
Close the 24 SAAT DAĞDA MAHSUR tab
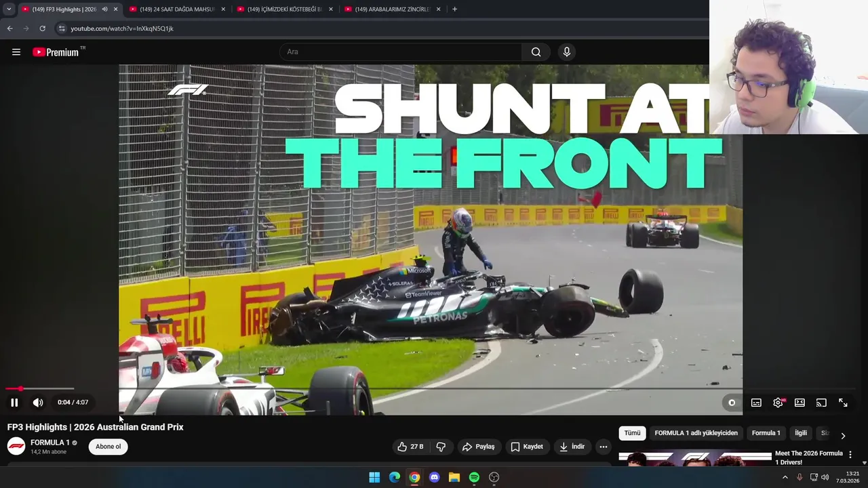(x=223, y=9)
